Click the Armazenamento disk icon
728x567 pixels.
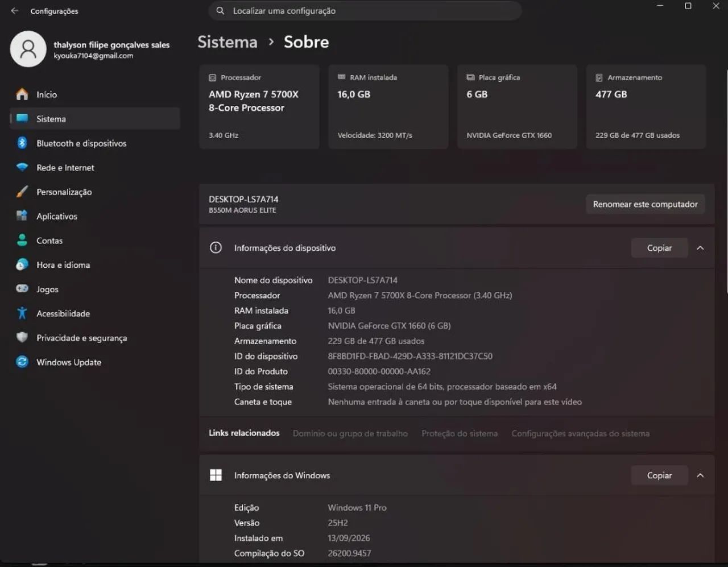[x=599, y=77]
